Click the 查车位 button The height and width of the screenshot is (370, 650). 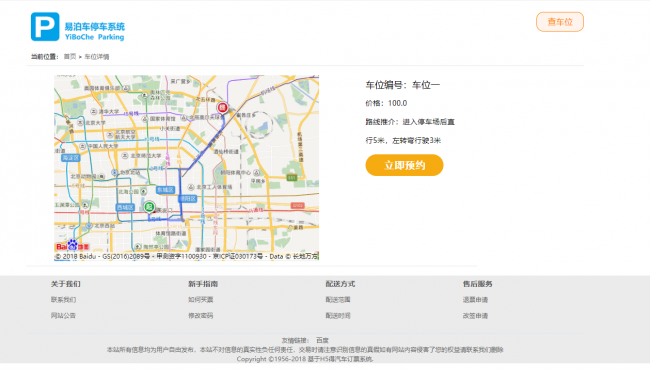[x=560, y=22]
